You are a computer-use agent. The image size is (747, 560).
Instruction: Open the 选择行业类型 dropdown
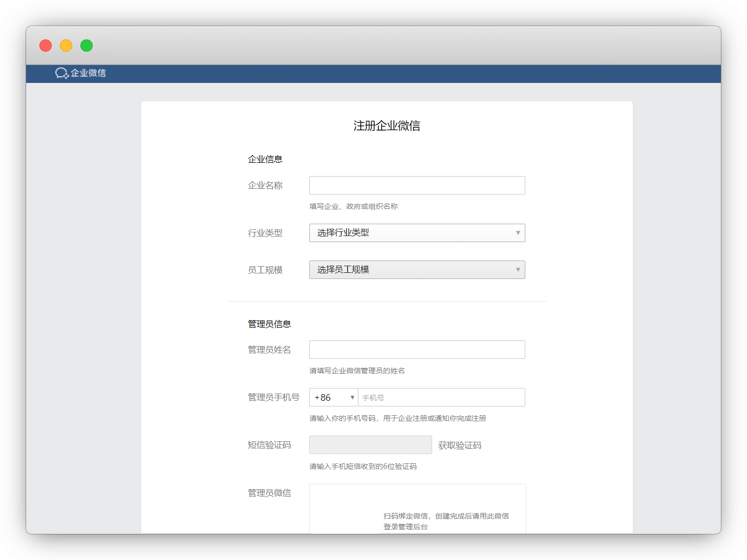(417, 233)
